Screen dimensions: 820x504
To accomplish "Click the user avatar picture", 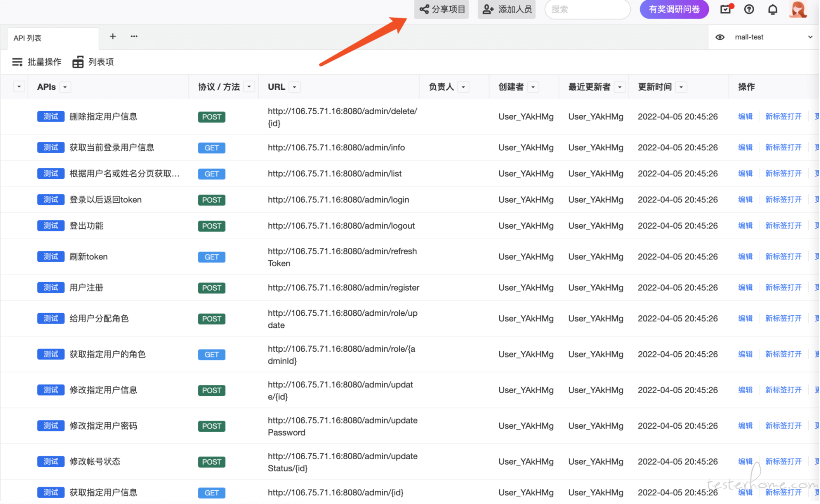I will pos(798,9).
